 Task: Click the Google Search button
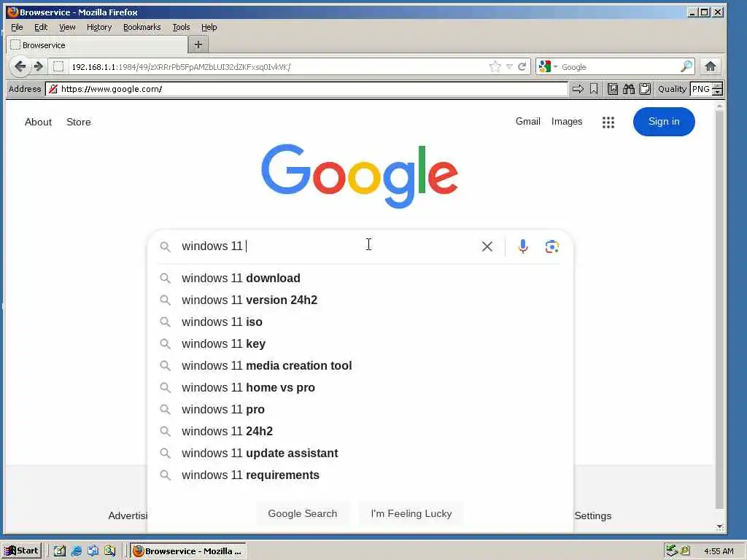tap(303, 513)
